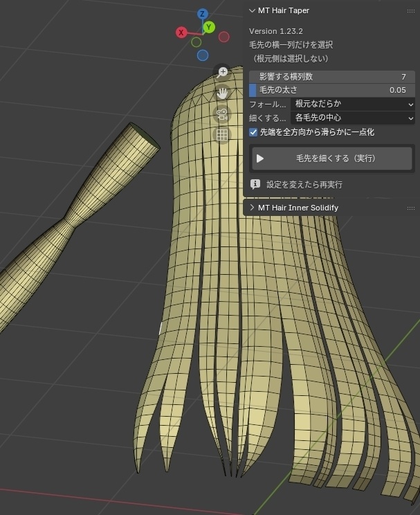The height and width of the screenshot is (515, 420).
Task: Click the pan view hand icon
Action: [x=222, y=93]
